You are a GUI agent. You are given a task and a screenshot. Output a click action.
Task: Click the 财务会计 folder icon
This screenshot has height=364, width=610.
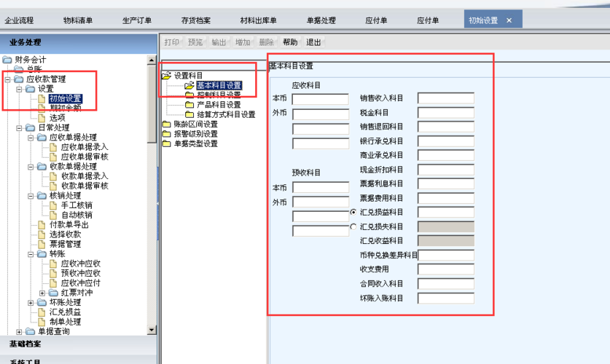[x=7, y=60]
